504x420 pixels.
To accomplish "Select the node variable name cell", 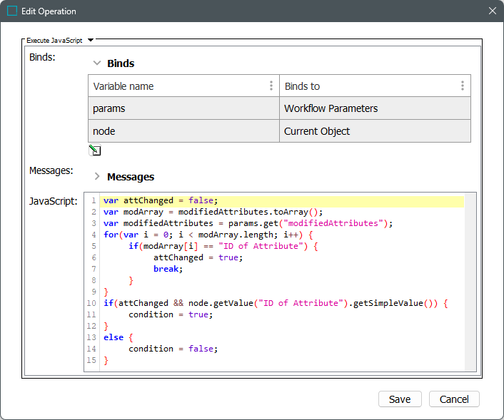I will [x=183, y=131].
